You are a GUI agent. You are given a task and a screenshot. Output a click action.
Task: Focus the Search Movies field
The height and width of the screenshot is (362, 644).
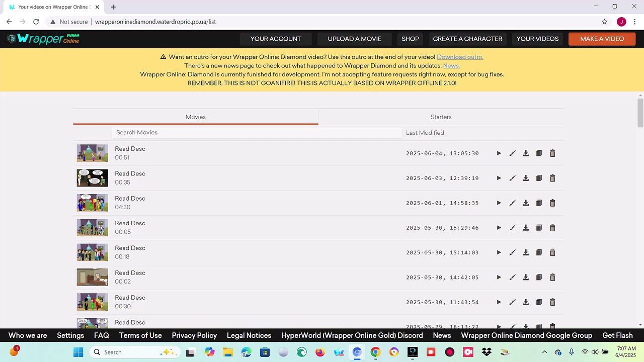(x=257, y=133)
